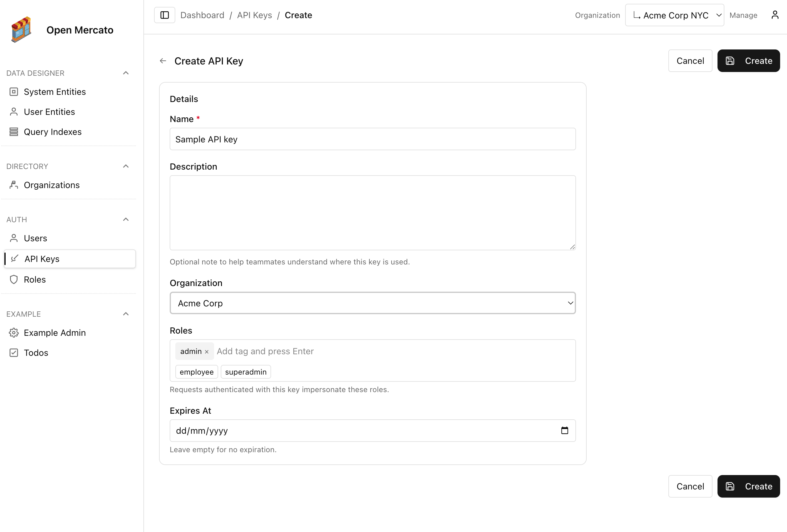Click API Keys breadcrumb link
Image resolution: width=787 pixels, height=532 pixels.
click(254, 15)
